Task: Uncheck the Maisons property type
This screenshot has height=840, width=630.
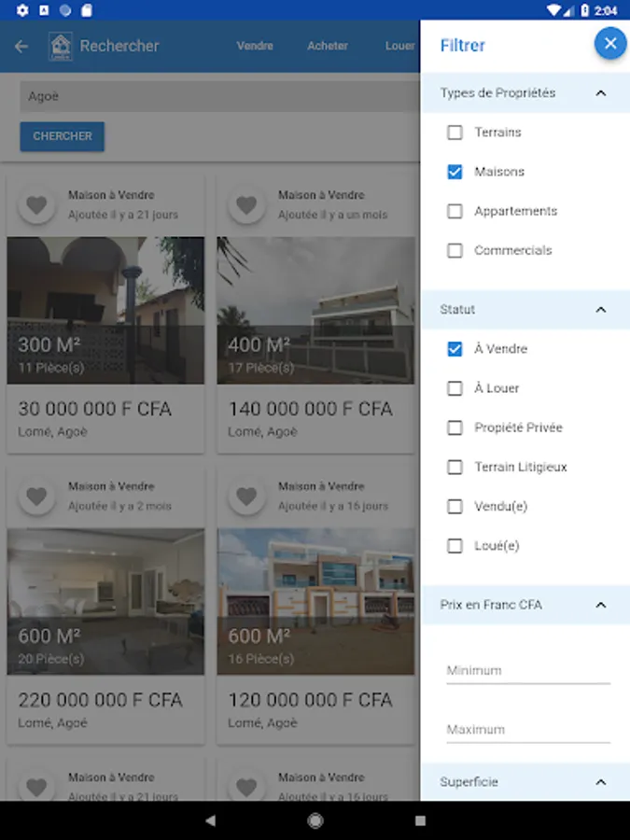Action: [x=455, y=172]
